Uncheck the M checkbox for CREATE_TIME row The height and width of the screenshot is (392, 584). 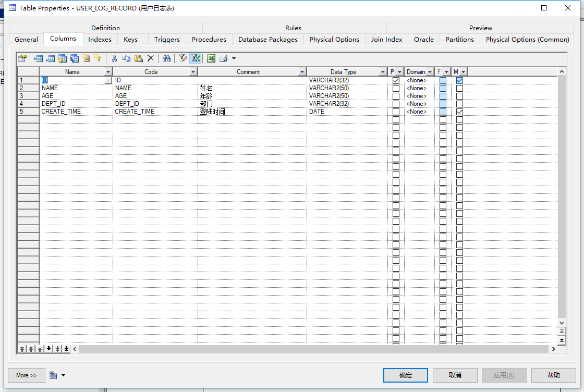coord(459,112)
